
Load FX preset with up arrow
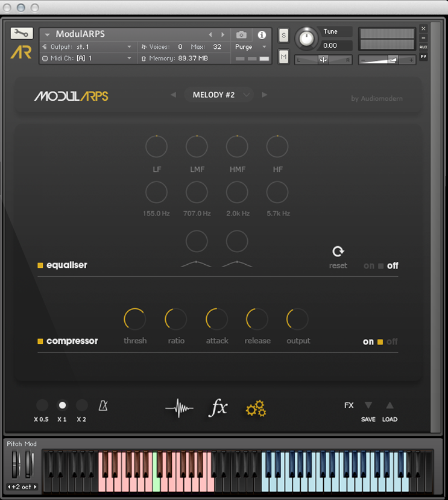click(x=390, y=405)
